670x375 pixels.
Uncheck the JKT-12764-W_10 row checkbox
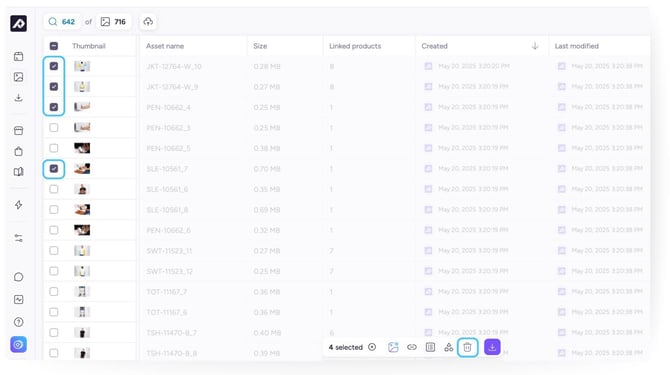pyautogui.click(x=54, y=66)
